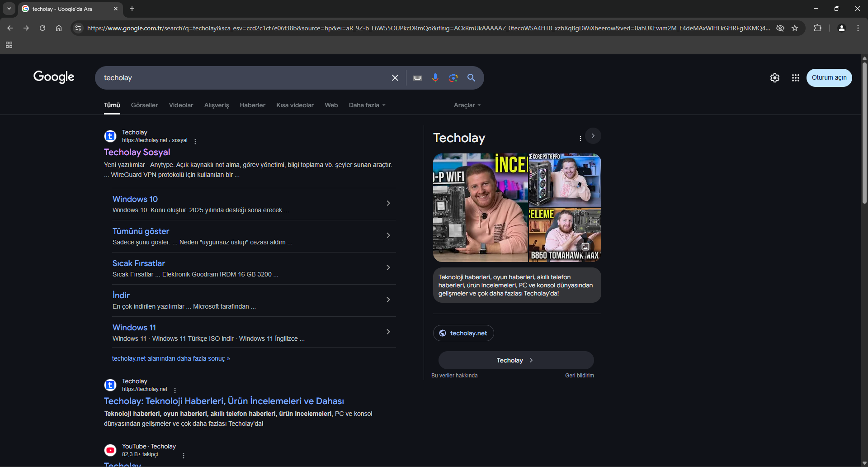The width and height of the screenshot is (868, 467).
Task: Reload the current page
Action: click(x=42, y=28)
